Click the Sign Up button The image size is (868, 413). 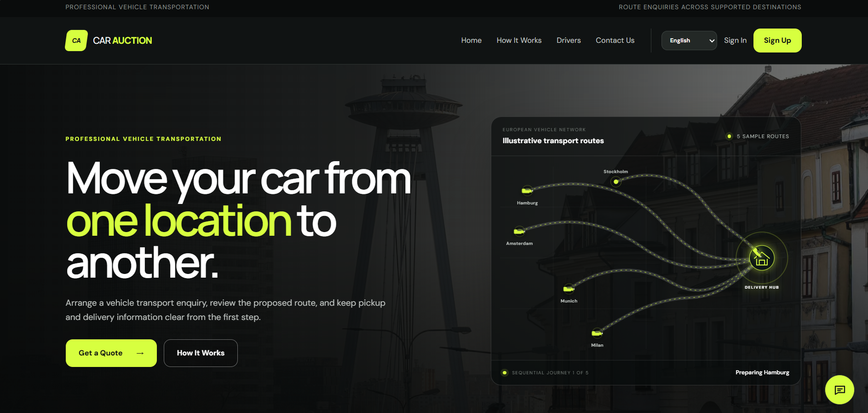777,41
